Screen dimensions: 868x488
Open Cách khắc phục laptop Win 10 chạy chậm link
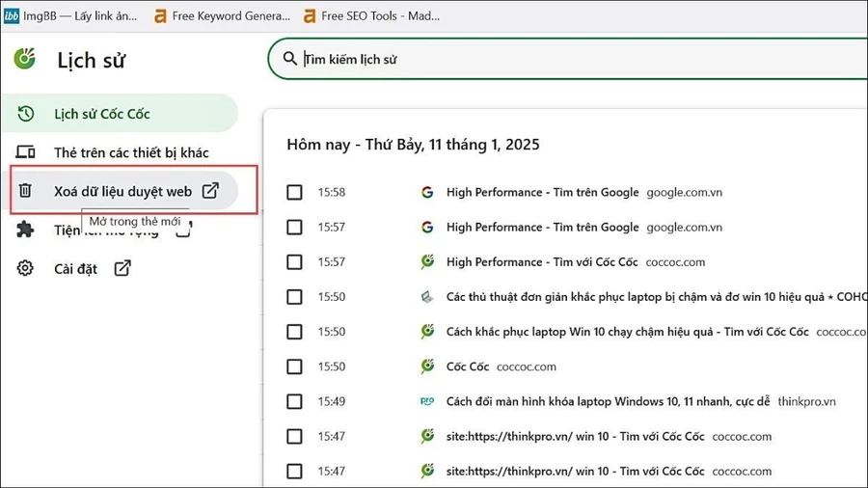[627, 332]
